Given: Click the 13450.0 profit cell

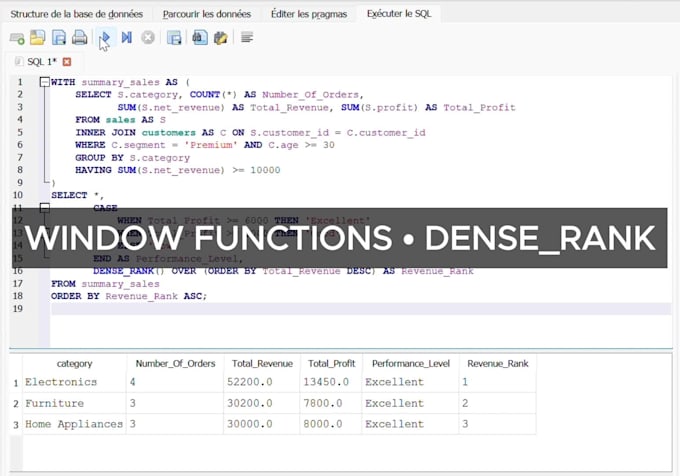Looking at the screenshot, I should 331,382.
